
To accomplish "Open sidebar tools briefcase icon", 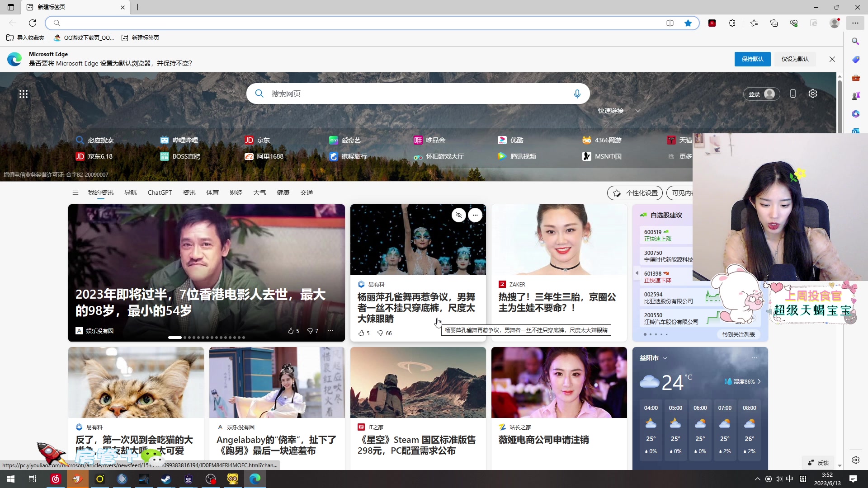I will coord(855,78).
